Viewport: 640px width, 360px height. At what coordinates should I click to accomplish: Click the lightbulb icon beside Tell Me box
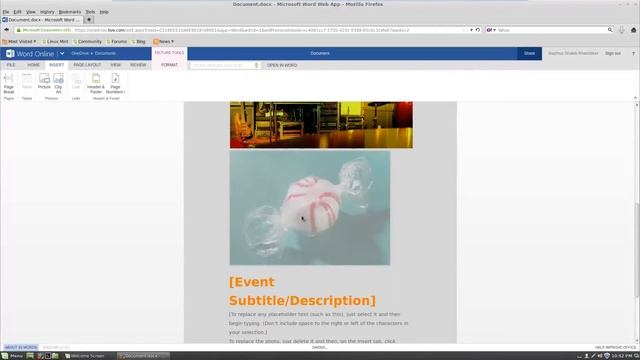coord(256,65)
